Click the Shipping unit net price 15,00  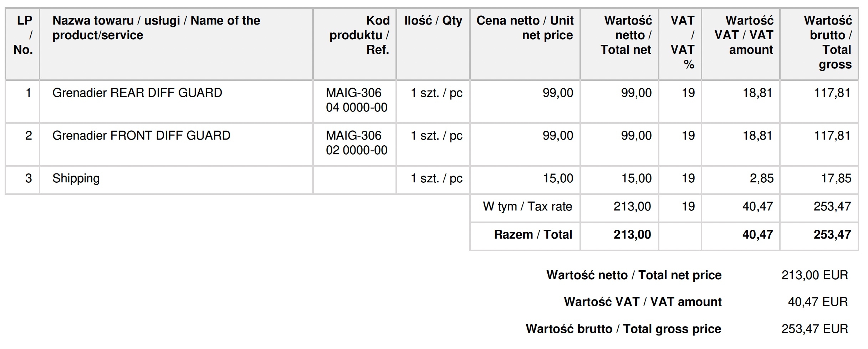pyautogui.click(x=558, y=178)
